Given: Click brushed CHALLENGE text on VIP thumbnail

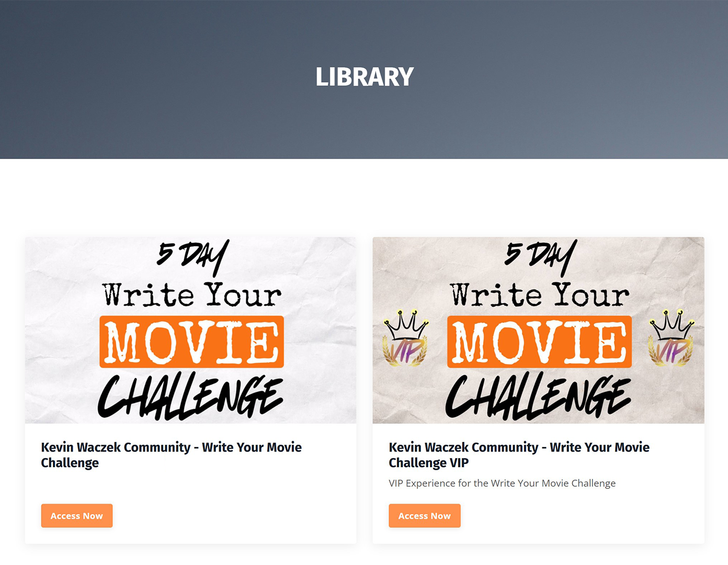Looking at the screenshot, I should tap(538, 396).
